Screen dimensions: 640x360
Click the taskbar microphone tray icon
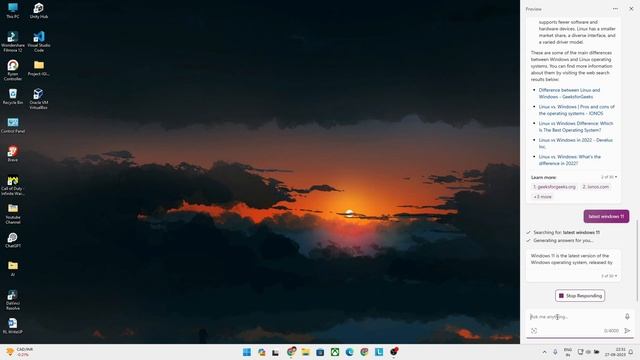pyautogui.click(x=555, y=352)
